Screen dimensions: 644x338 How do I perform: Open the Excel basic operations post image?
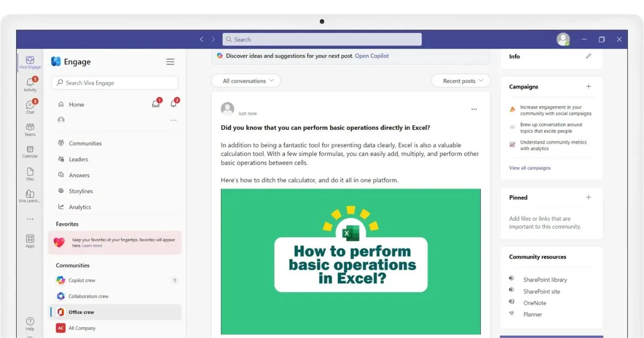pyautogui.click(x=351, y=262)
